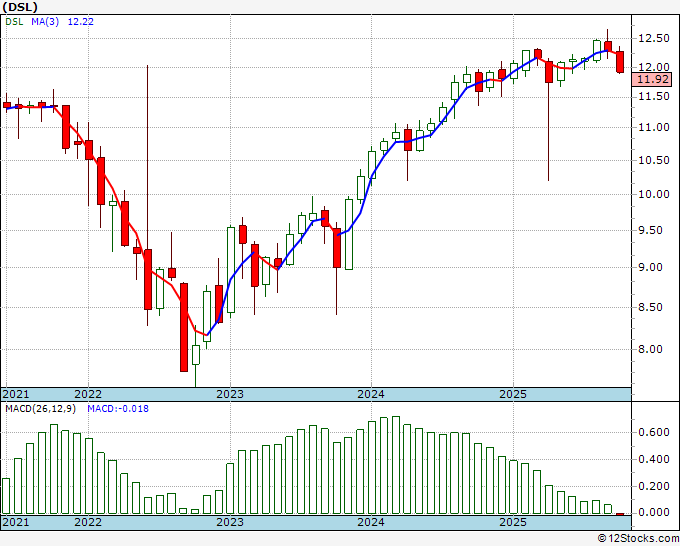The width and height of the screenshot is (680, 546).
Task: Click the 0.400 MACD axis label
Action: pyautogui.click(x=654, y=459)
